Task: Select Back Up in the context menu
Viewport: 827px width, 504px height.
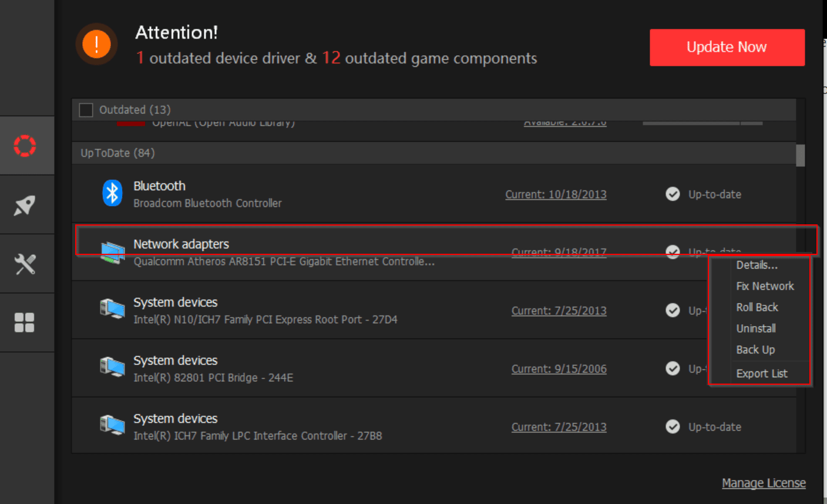Action: pos(755,350)
